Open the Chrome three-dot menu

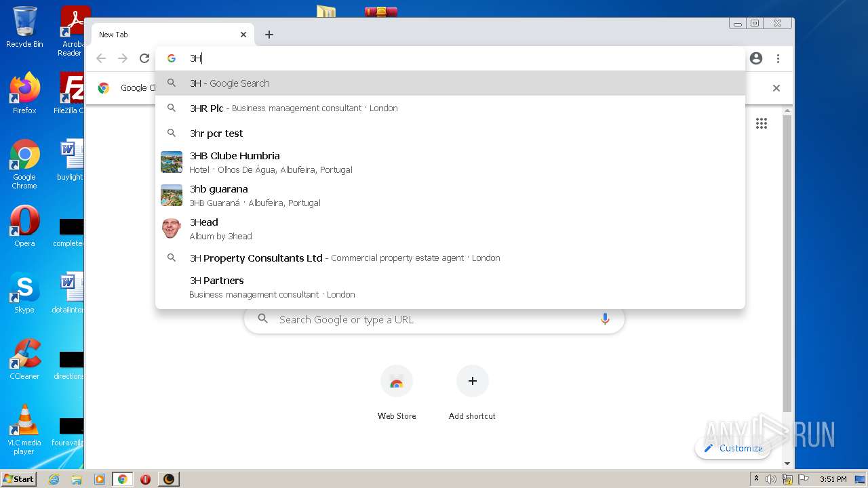(778, 58)
